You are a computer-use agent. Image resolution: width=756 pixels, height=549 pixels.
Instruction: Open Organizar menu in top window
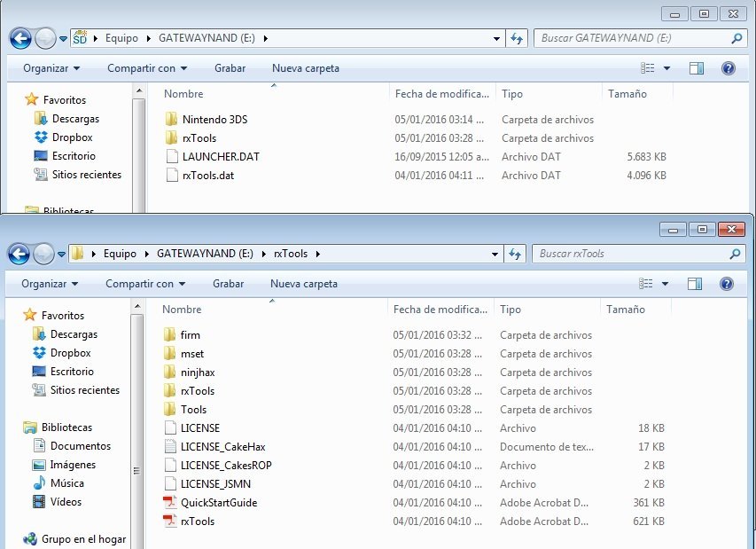51,68
